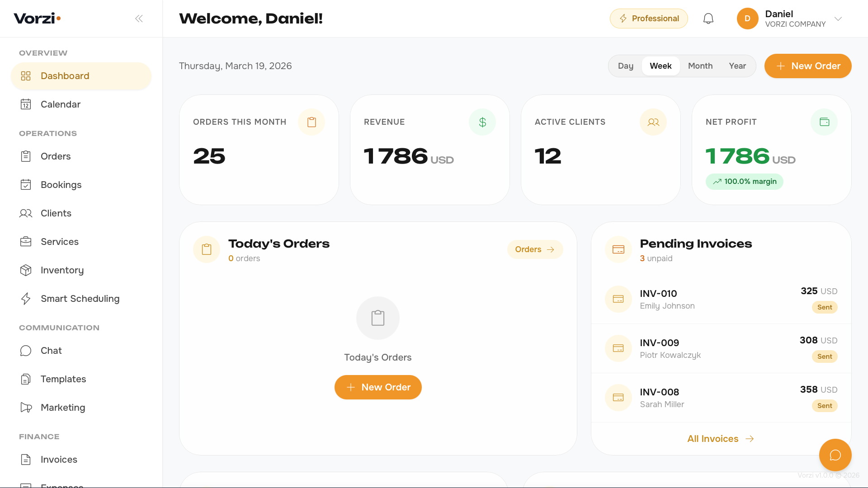This screenshot has width=868, height=488.
Task: Click Piotr Kowalczyk client name
Action: click(x=670, y=355)
